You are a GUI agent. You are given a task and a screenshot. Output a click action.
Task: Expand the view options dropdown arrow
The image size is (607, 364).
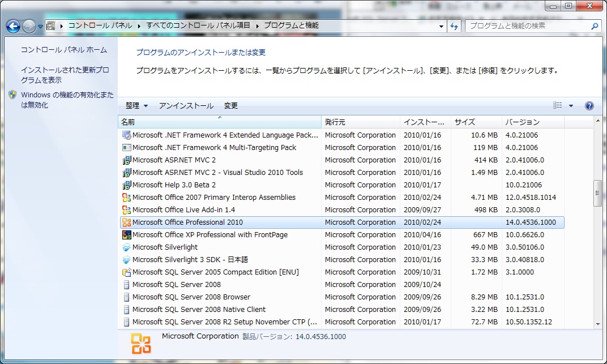pos(571,106)
